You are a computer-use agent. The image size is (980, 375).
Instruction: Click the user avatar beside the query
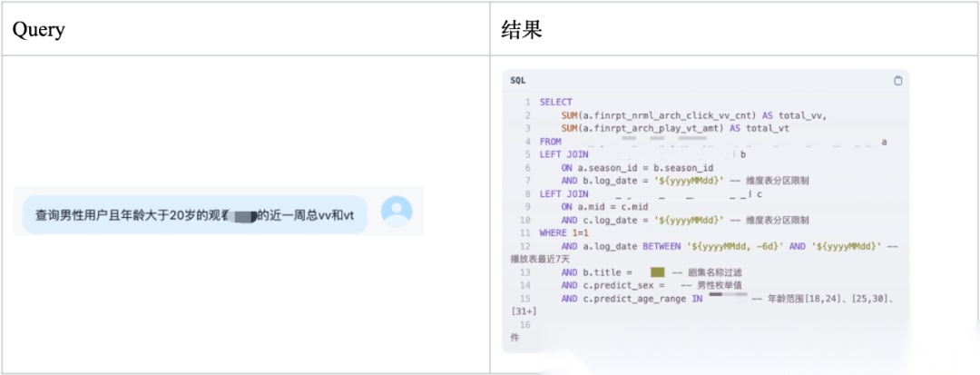397,212
